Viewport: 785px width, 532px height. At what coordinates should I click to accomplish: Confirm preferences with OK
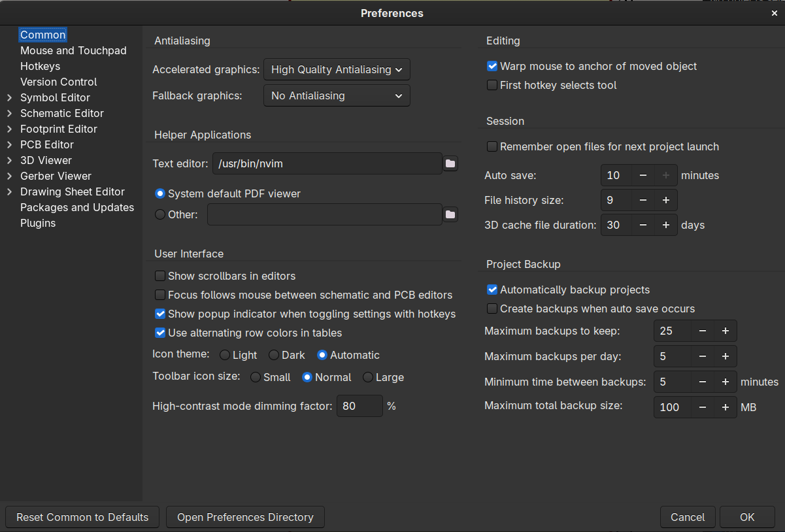coord(747,517)
